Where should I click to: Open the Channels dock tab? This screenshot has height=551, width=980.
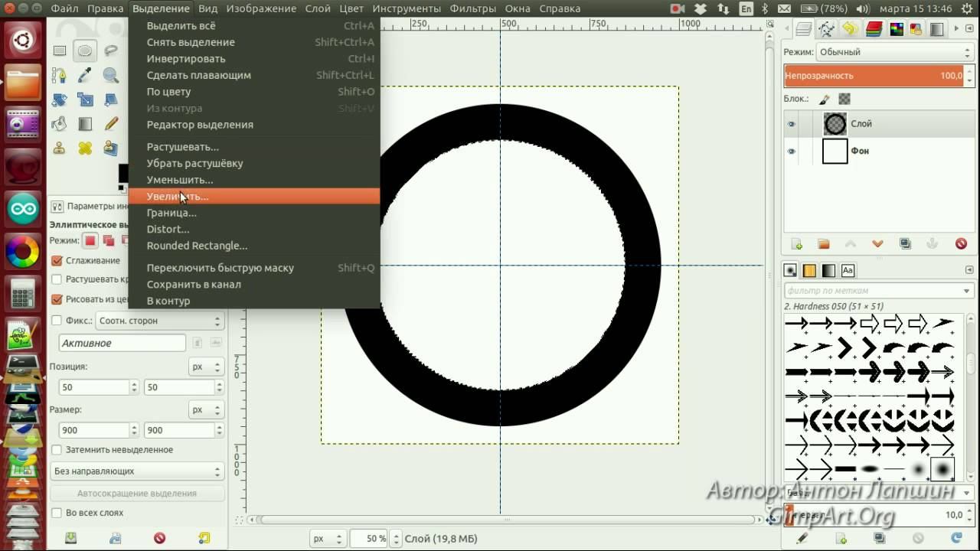874,29
